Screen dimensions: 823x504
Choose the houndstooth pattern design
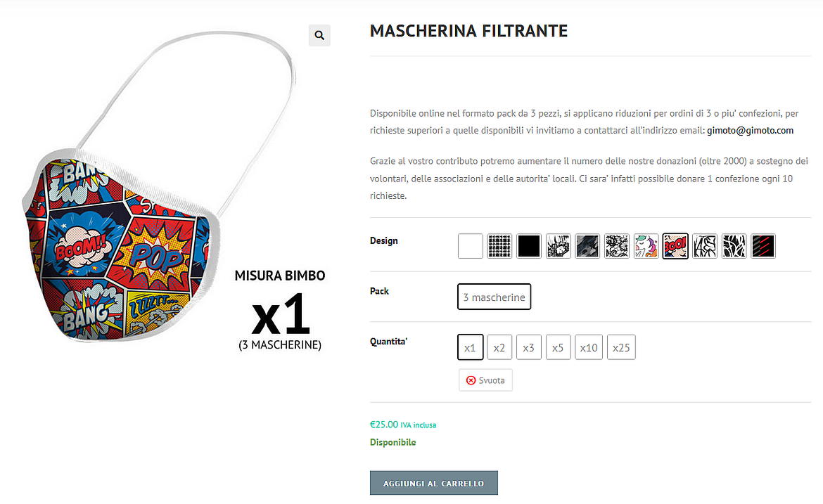click(x=499, y=246)
